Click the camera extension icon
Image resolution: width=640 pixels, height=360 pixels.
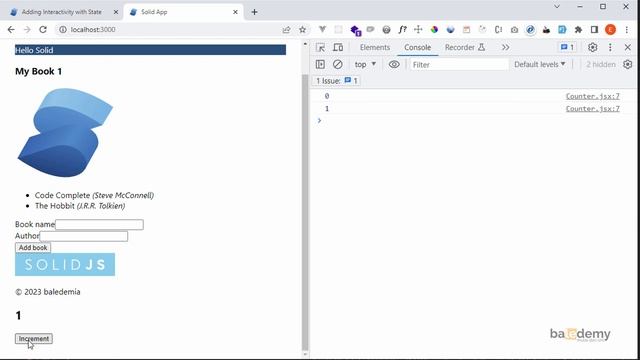[514, 29]
